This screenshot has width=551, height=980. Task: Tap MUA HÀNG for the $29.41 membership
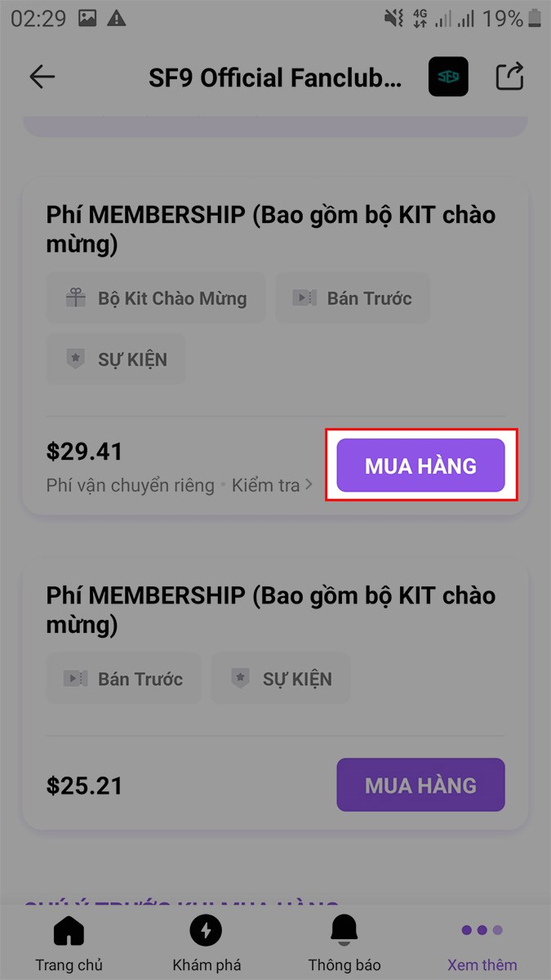click(420, 465)
